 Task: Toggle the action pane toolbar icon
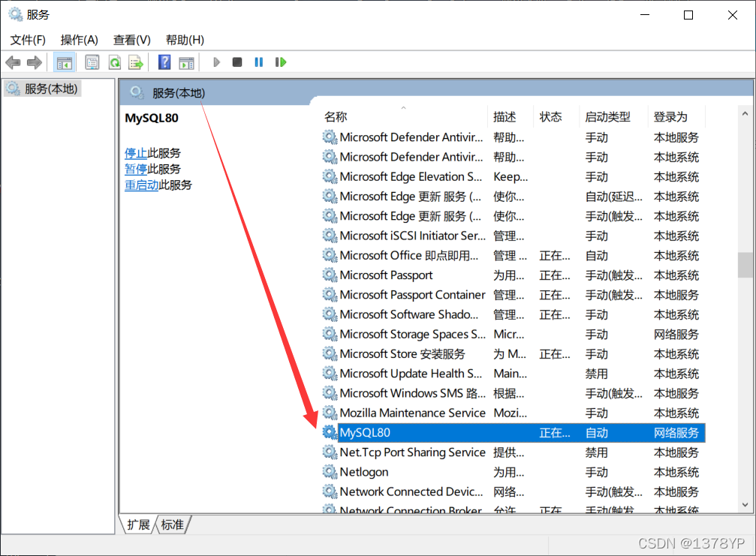tap(186, 62)
